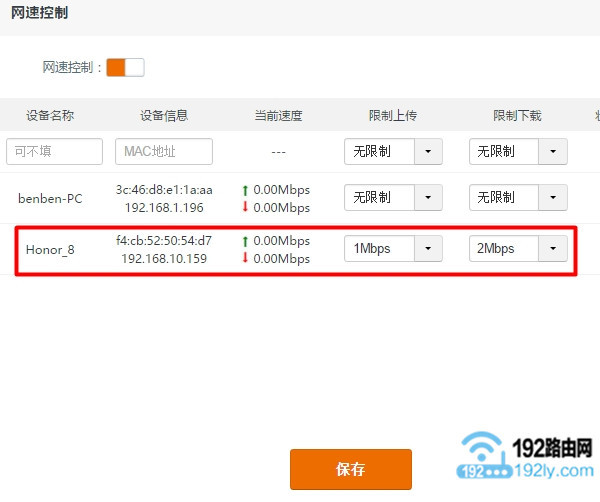Click Honor_8 green upload arrow icon
The image size is (600, 502).
[245, 241]
